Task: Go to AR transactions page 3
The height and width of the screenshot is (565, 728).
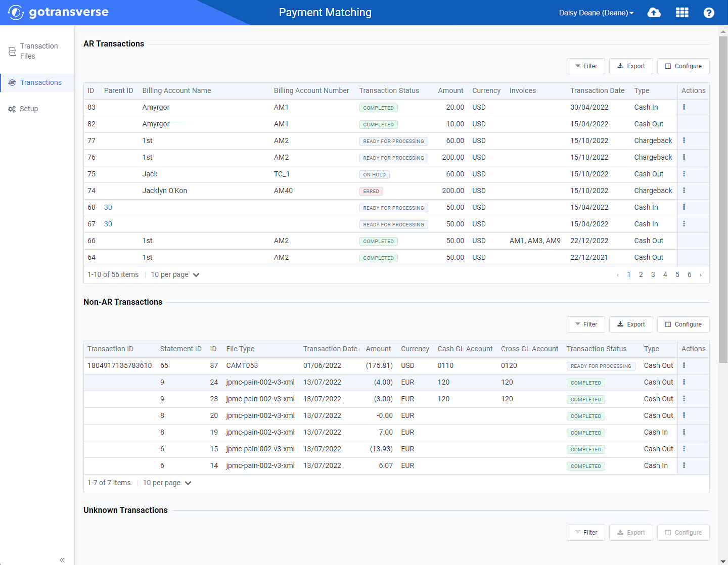Action: pyautogui.click(x=653, y=274)
